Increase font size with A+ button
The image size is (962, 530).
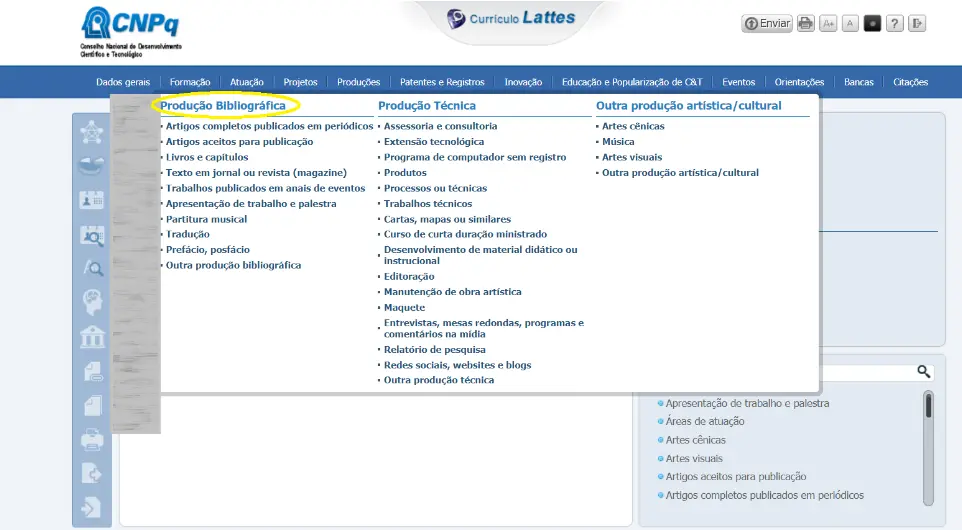click(828, 24)
